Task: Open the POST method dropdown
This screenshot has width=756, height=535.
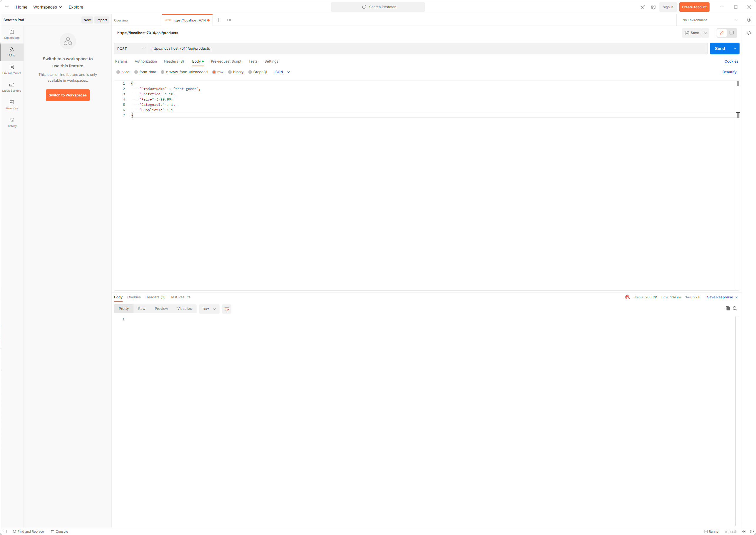Action: pyautogui.click(x=131, y=49)
